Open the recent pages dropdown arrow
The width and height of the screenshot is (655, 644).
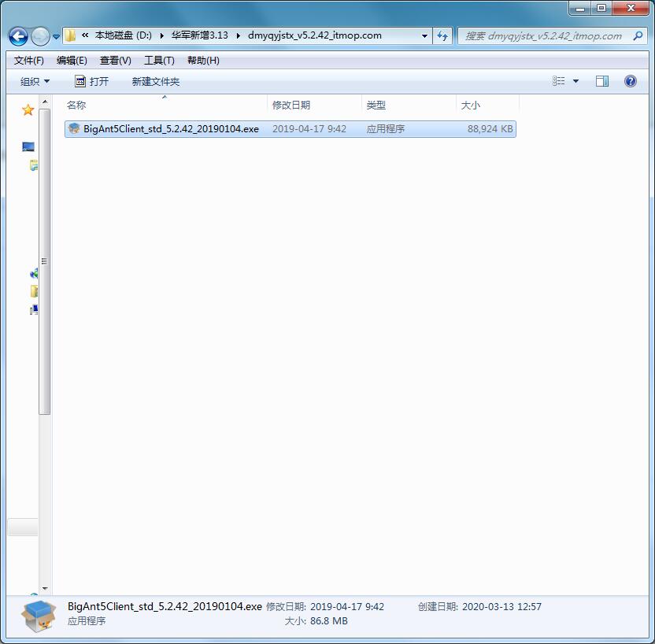(57, 37)
